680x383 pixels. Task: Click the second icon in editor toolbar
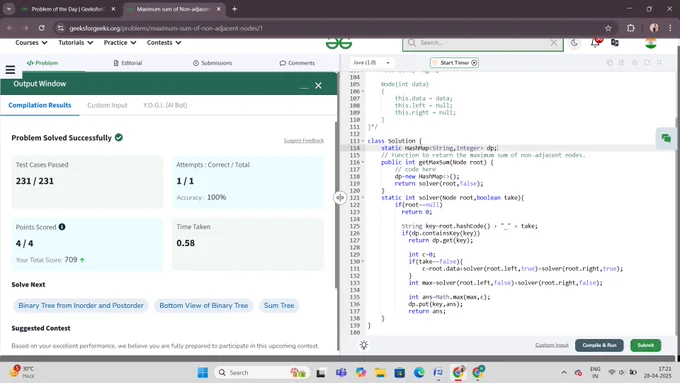click(x=622, y=63)
